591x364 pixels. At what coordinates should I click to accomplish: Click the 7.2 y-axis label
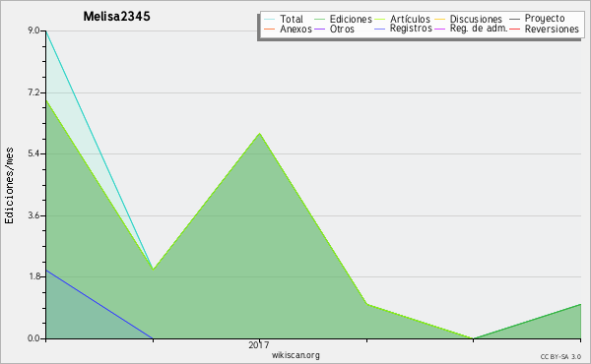[33, 92]
